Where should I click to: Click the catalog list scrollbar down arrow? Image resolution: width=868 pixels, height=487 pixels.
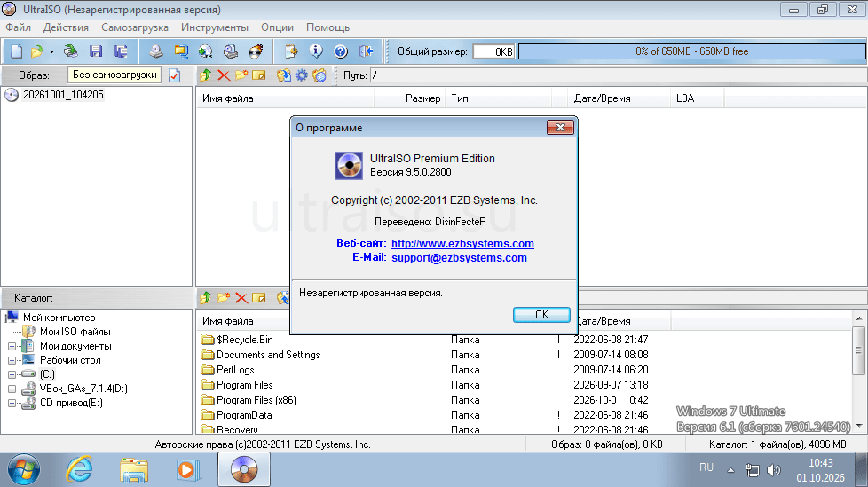pyautogui.click(x=859, y=426)
